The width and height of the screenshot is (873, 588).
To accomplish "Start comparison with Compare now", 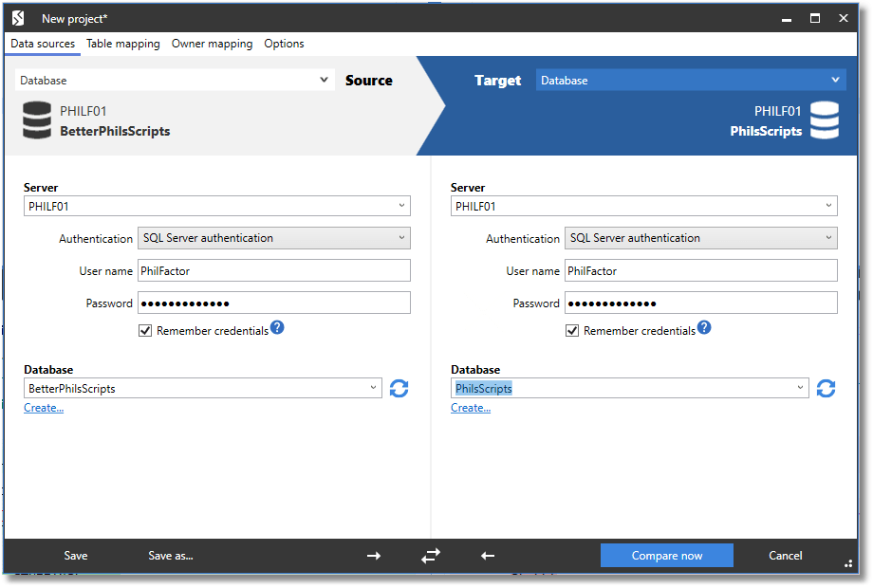I will coord(666,555).
